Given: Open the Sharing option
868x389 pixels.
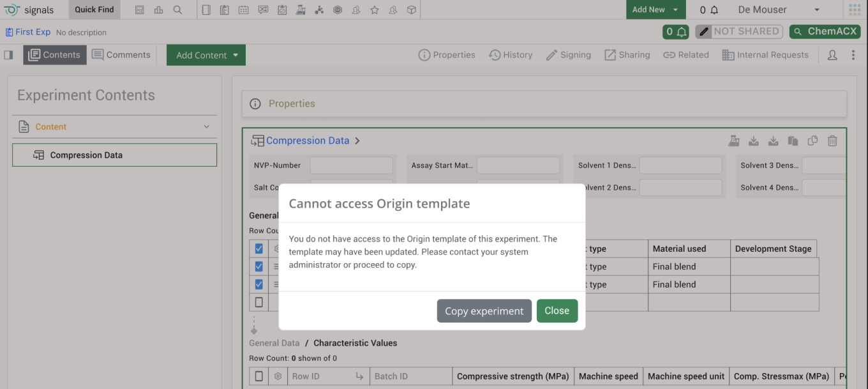Looking at the screenshot, I should click(627, 55).
